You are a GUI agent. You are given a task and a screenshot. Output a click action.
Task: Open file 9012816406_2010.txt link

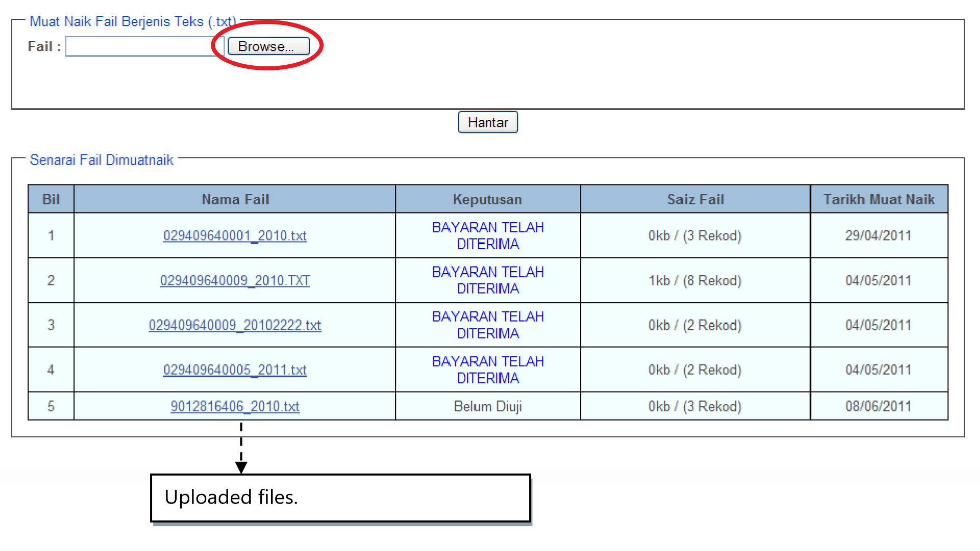pos(234,407)
